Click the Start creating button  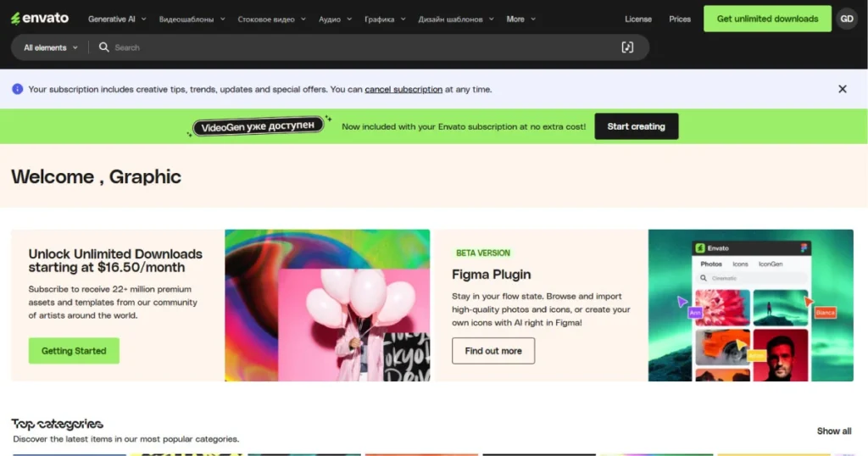coord(636,126)
